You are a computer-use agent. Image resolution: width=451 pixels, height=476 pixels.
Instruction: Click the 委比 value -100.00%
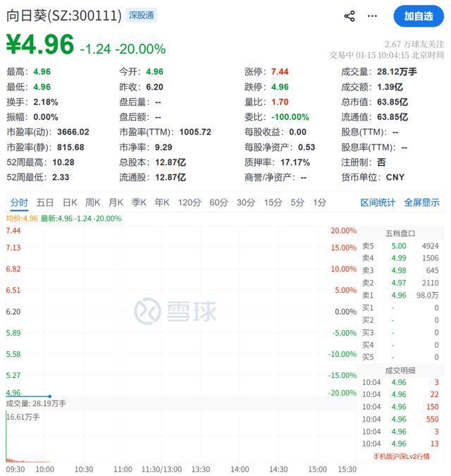click(x=290, y=117)
